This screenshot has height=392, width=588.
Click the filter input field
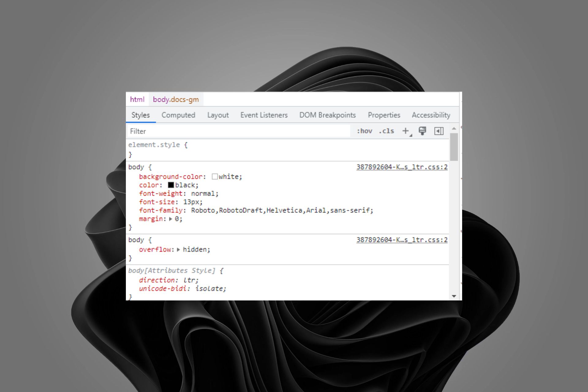pos(240,131)
